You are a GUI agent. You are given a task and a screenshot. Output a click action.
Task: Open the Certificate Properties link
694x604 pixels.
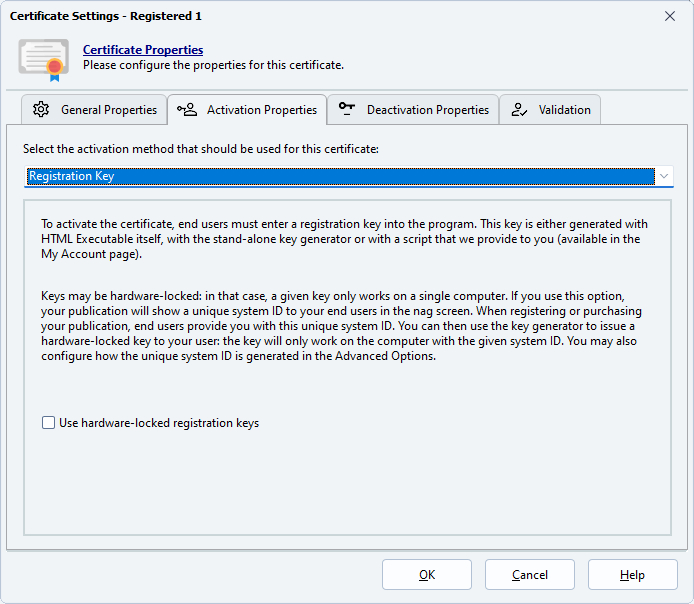(x=142, y=50)
